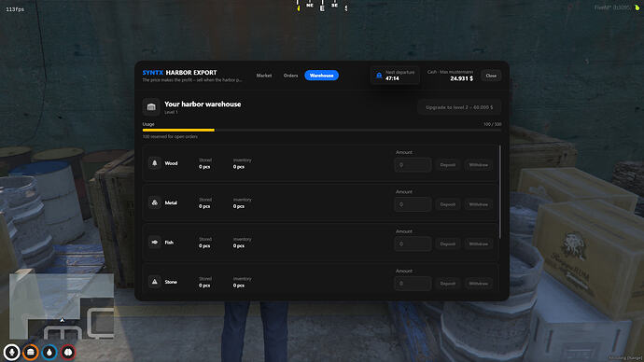Click the Fish item label
This screenshot has width=644, height=362.
[x=169, y=243]
